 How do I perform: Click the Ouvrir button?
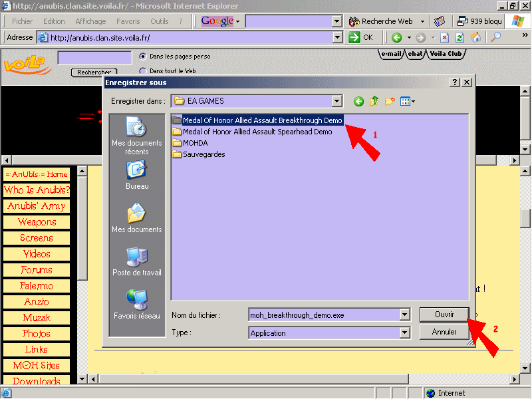click(x=444, y=315)
